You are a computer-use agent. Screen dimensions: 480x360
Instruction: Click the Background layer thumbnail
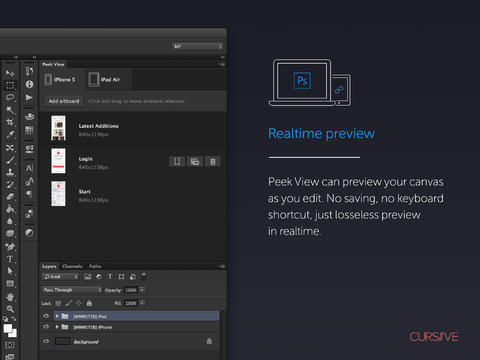pos(62,341)
